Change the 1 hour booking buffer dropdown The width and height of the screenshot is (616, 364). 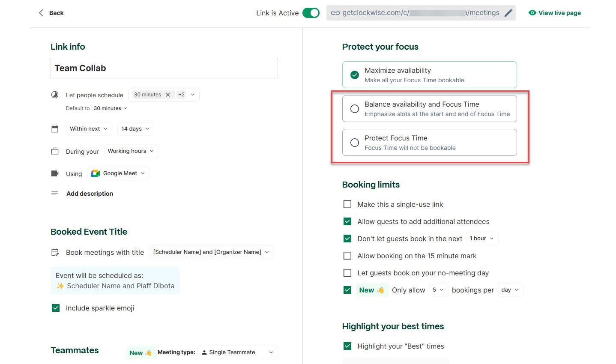point(481,238)
